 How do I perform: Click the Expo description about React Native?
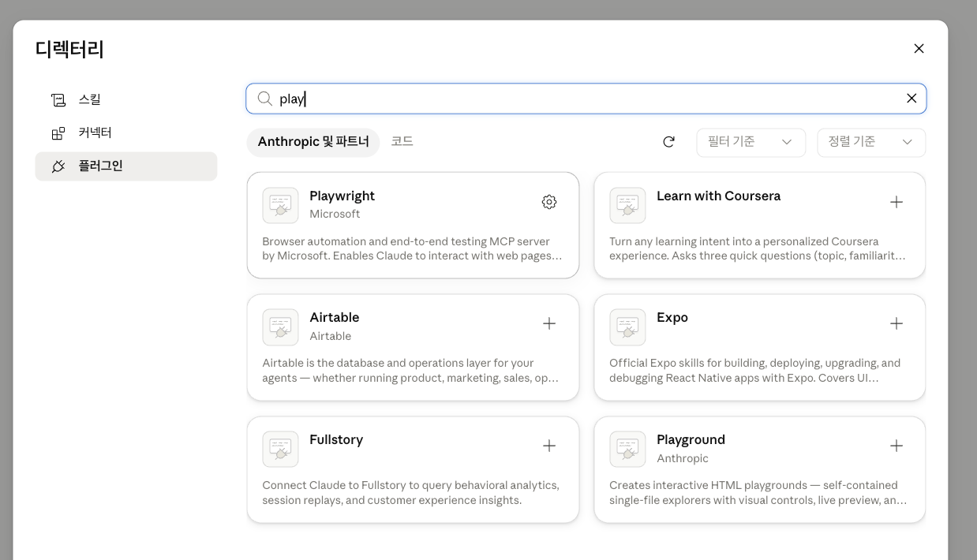[x=754, y=370]
